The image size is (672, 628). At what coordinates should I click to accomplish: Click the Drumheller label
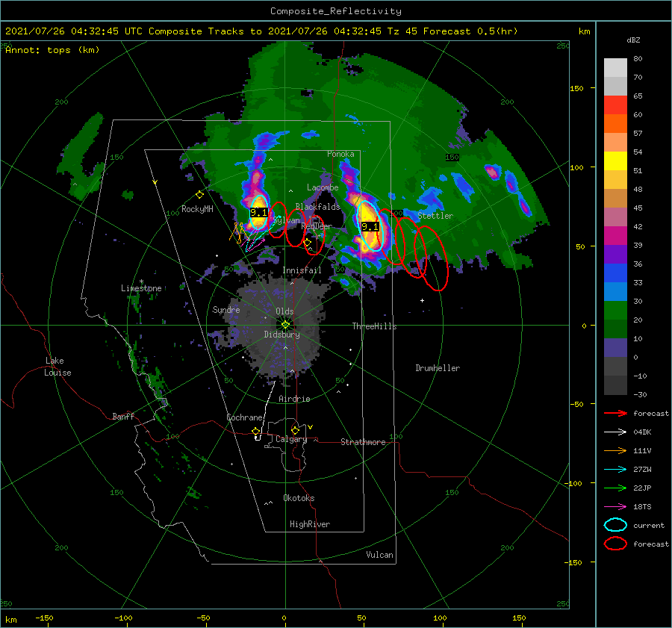click(438, 368)
